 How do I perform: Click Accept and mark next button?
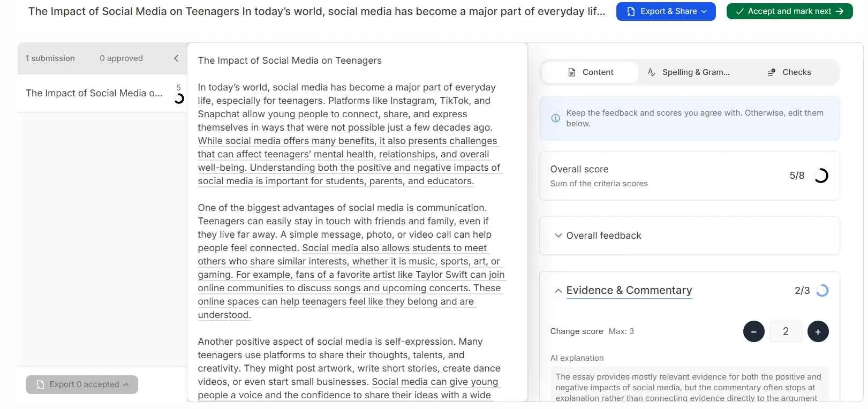point(789,11)
